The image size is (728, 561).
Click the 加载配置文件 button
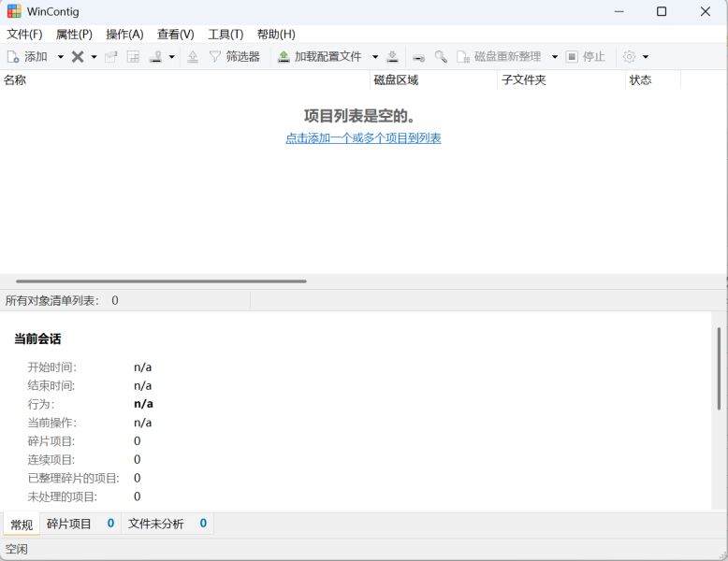[319, 57]
